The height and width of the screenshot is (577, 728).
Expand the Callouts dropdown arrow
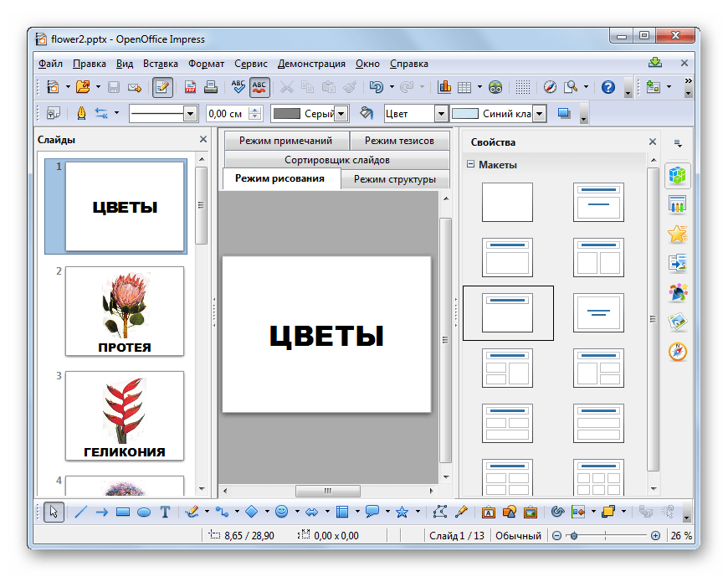(x=387, y=512)
